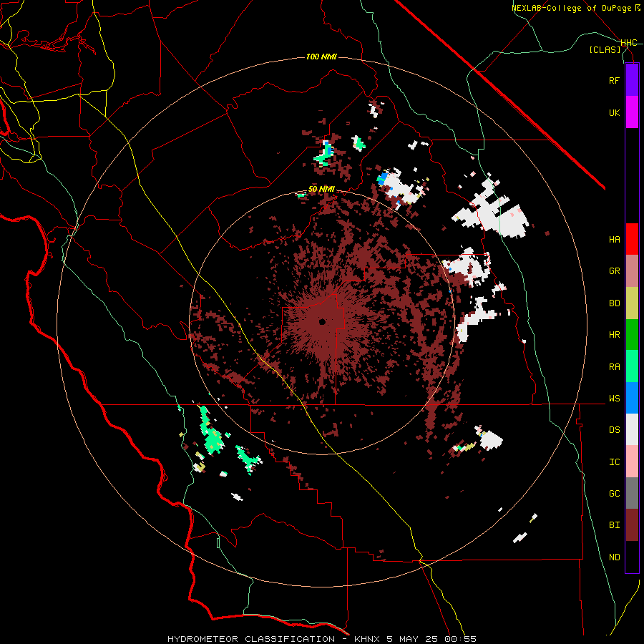Viewport: 644px width, 644px height.
Task: Click the 'BD' legend label
Action: click(614, 303)
